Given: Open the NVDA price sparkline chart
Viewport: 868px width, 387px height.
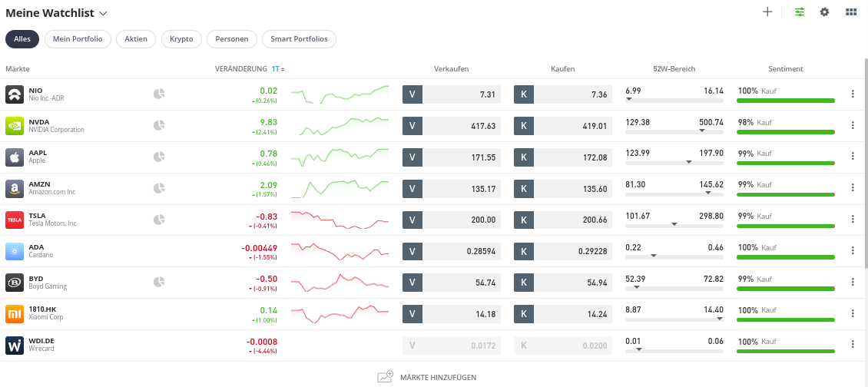Looking at the screenshot, I should click(x=340, y=126).
